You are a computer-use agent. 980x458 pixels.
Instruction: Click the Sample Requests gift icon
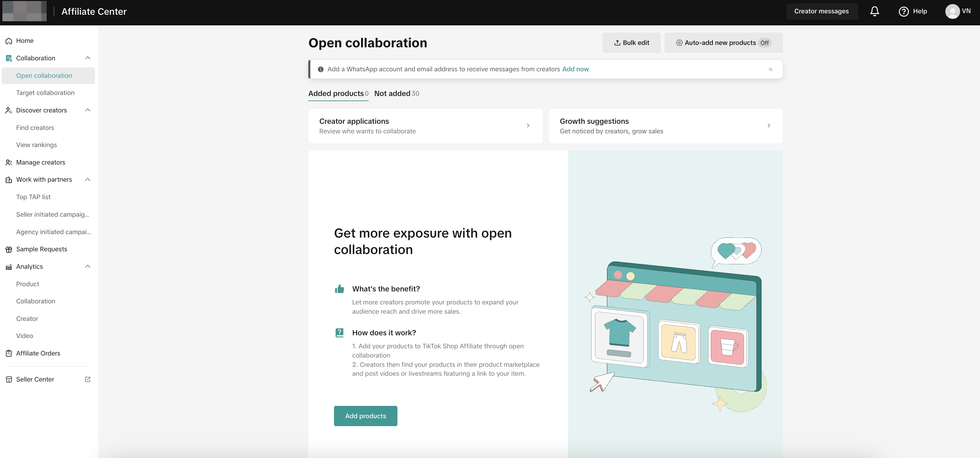point(9,250)
